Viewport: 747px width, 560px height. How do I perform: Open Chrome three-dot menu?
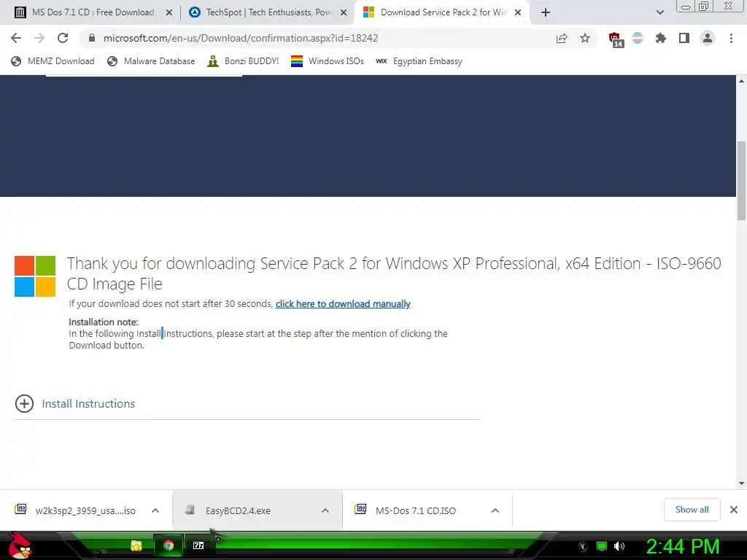(x=731, y=38)
